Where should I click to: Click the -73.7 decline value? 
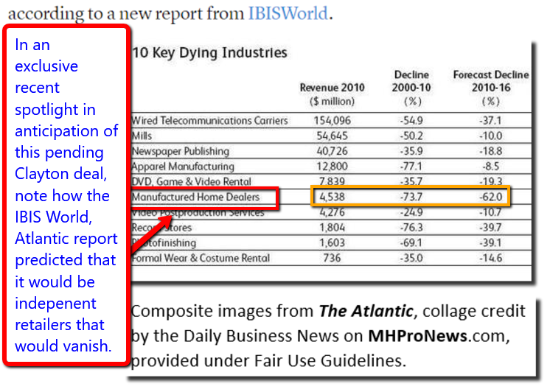coord(411,197)
